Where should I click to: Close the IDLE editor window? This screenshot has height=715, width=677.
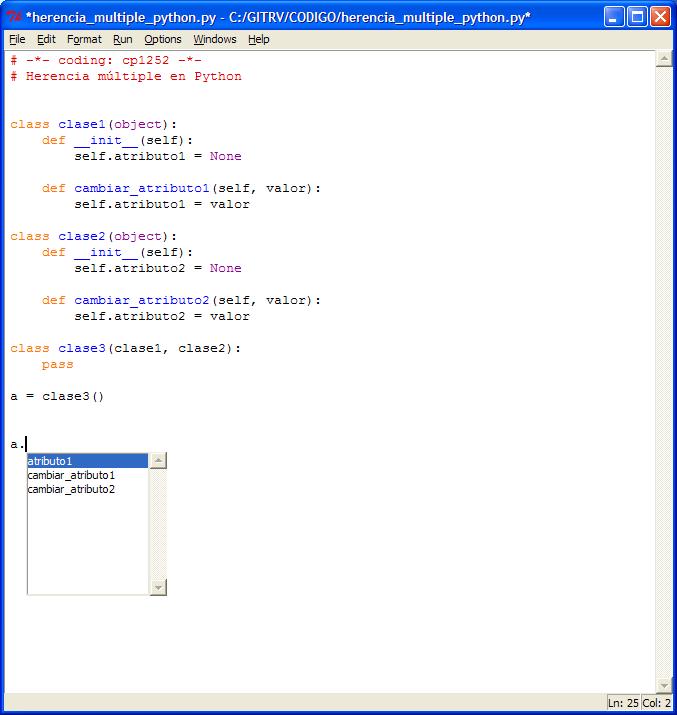point(660,17)
